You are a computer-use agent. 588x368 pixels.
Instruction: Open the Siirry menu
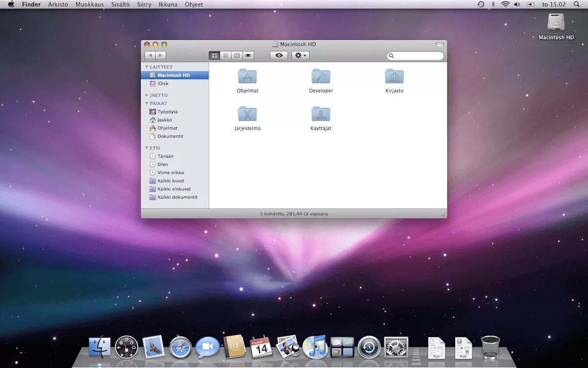[144, 4]
